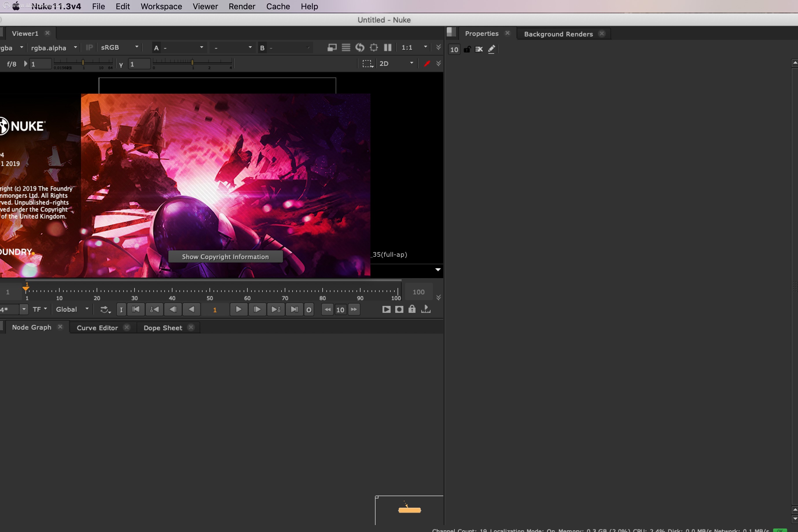Step back one frame button
The height and width of the screenshot is (532, 798).
[x=173, y=309]
